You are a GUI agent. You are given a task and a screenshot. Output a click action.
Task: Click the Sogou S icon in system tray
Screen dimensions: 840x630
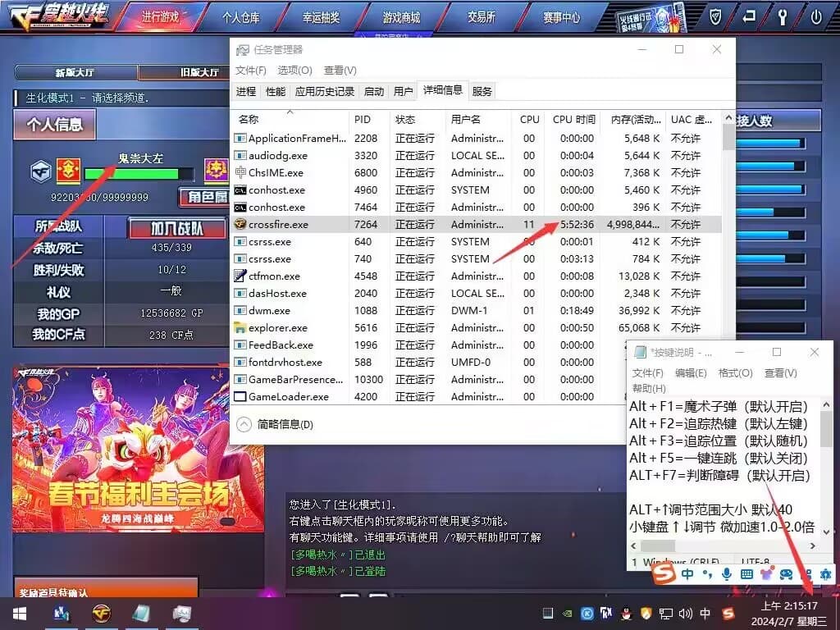(x=728, y=614)
